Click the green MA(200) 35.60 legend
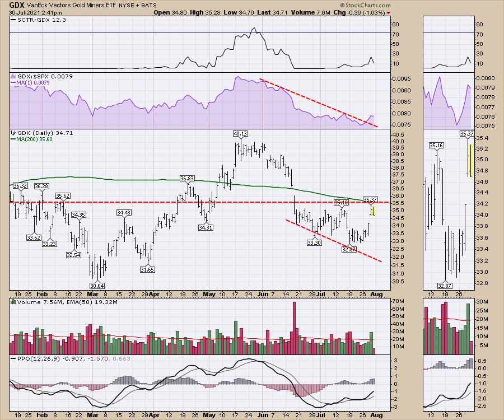Screen dimensions: 504x420 click(36, 141)
